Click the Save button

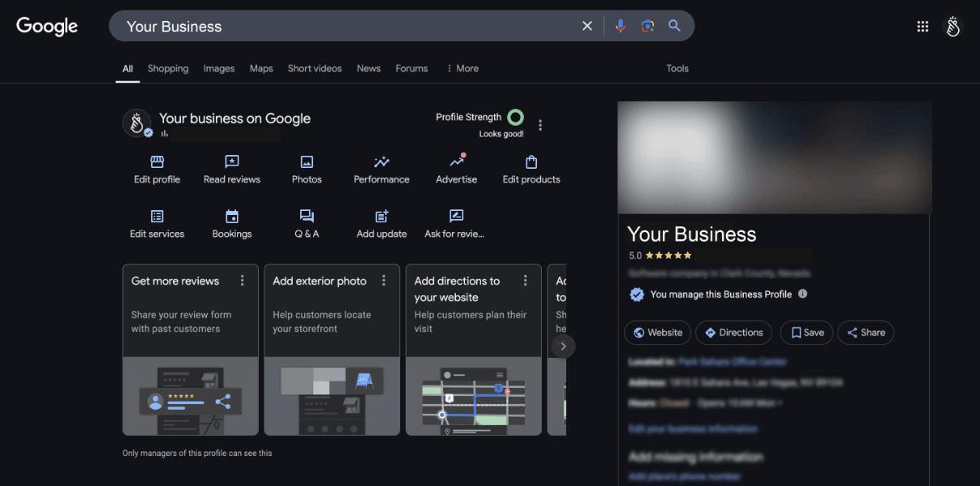[x=807, y=333]
